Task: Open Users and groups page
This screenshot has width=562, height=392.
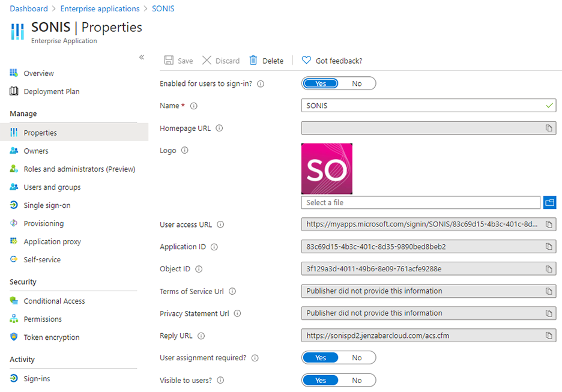Action: point(52,187)
